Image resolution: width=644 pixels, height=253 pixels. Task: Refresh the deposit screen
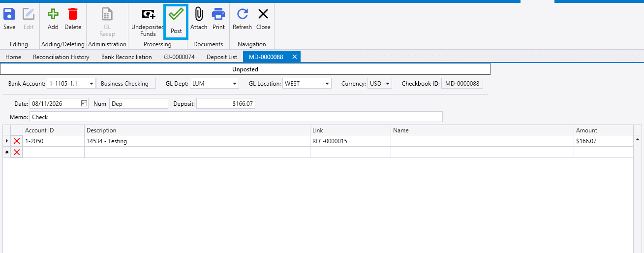pos(242,19)
